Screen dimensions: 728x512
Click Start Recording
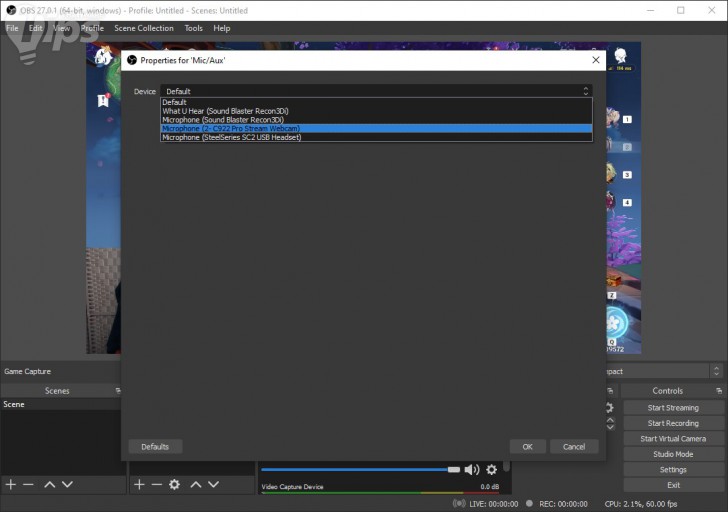(x=673, y=423)
